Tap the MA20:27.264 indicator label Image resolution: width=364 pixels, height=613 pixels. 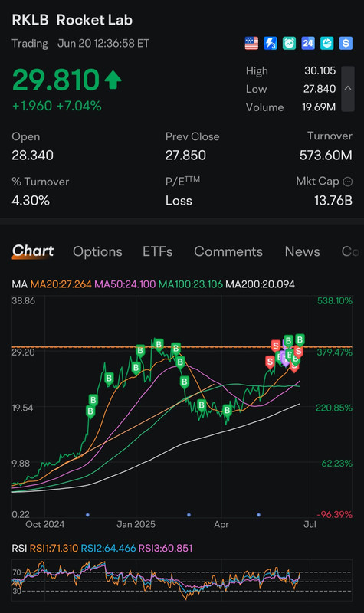click(x=61, y=284)
